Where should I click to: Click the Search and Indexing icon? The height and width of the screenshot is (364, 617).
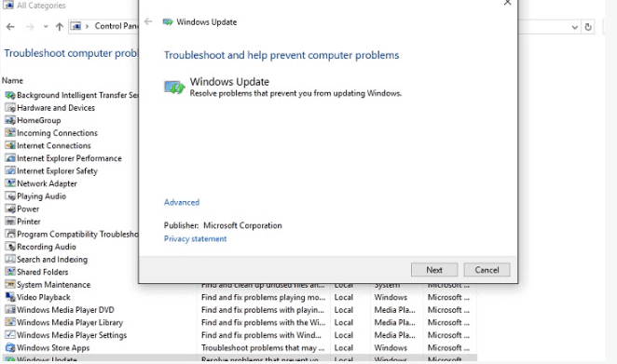pos(10,259)
